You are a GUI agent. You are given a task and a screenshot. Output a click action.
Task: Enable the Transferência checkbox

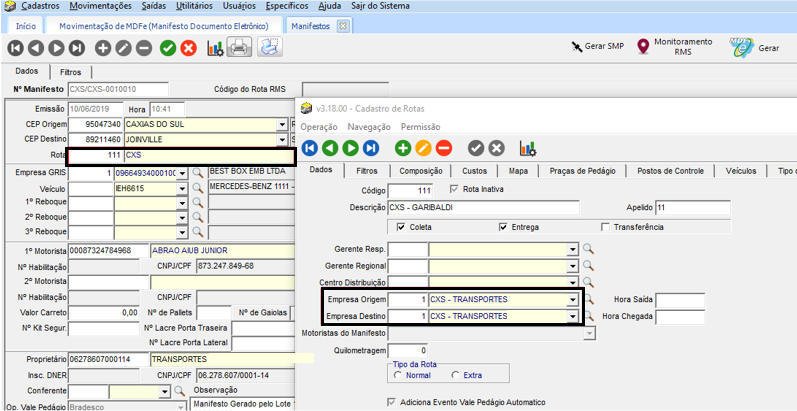point(605,227)
